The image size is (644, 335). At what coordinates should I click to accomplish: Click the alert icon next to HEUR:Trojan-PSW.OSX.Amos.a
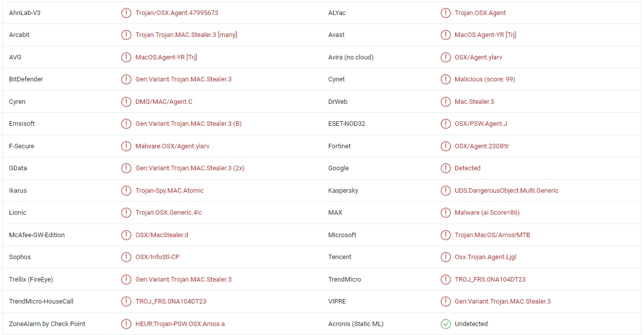tap(126, 324)
